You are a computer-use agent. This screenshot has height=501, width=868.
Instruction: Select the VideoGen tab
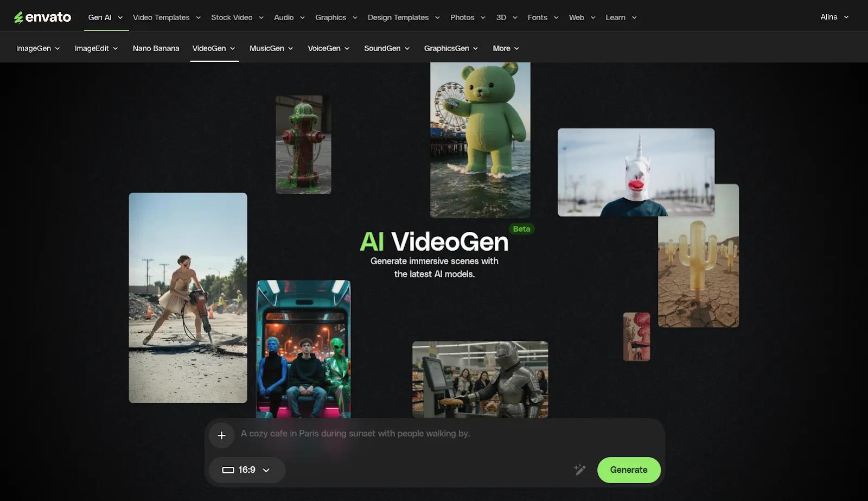[214, 48]
